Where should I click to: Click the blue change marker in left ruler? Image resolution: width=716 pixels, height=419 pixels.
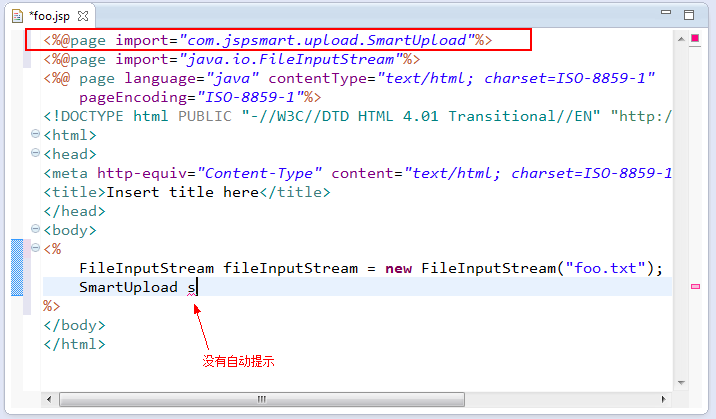tap(17, 267)
